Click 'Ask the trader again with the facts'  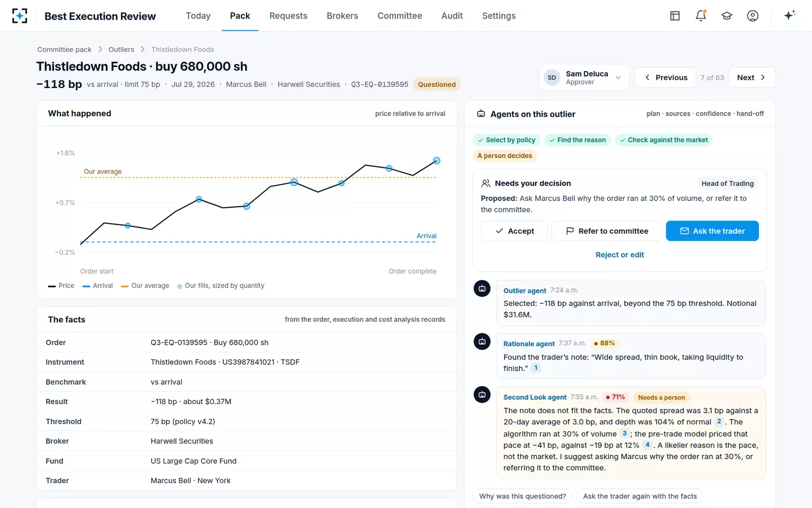point(640,496)
